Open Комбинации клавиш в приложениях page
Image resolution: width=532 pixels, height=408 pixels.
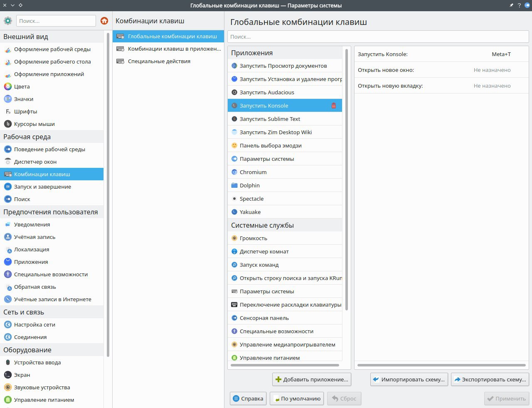click(x=168, y=49)
